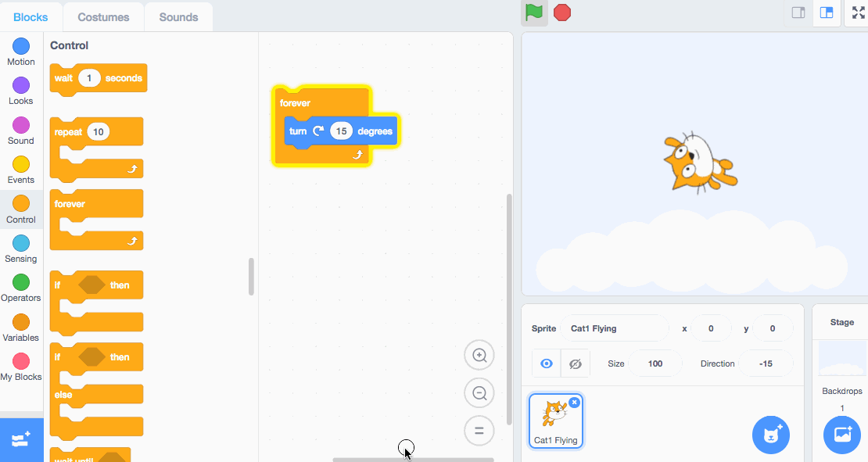Image resolution: width=868 pixels, height=462 pixels.
Task: Click the if then palette block
Action: click(96, 302)
